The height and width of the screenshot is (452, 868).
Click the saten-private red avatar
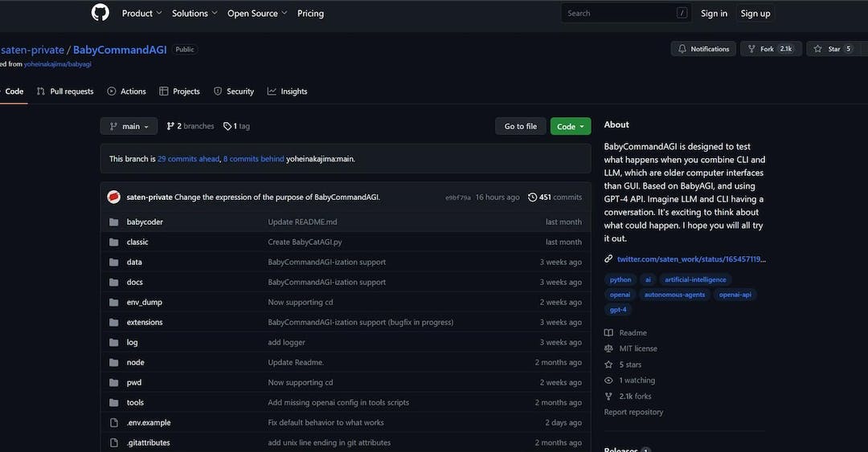coord(113,197)
